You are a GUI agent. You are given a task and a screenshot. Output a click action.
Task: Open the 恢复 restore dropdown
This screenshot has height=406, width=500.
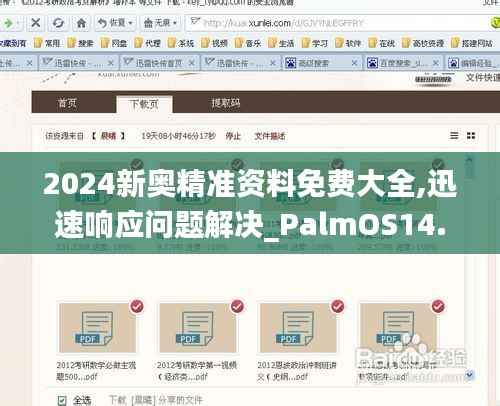click(x=115, y=23)
